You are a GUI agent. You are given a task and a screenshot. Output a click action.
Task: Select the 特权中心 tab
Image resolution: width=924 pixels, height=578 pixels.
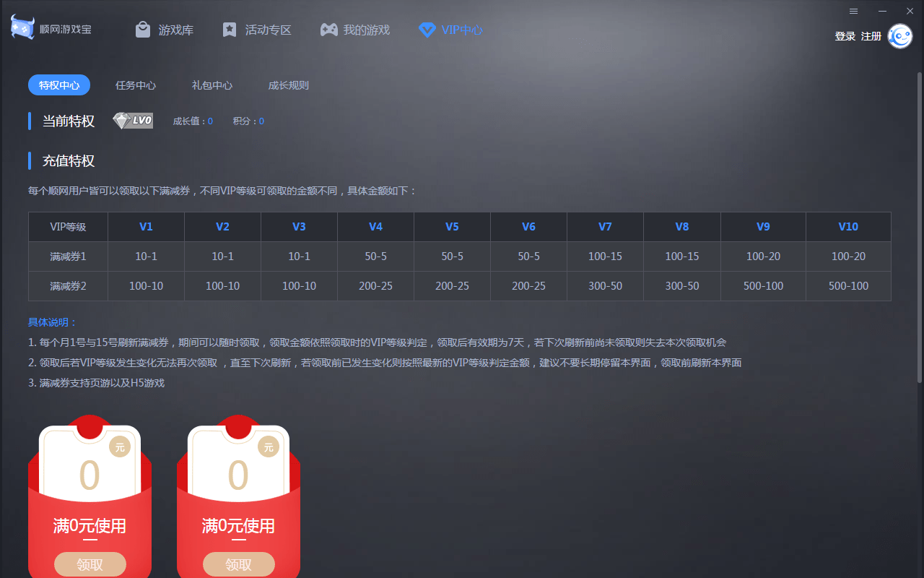click(x=58, y=85)
